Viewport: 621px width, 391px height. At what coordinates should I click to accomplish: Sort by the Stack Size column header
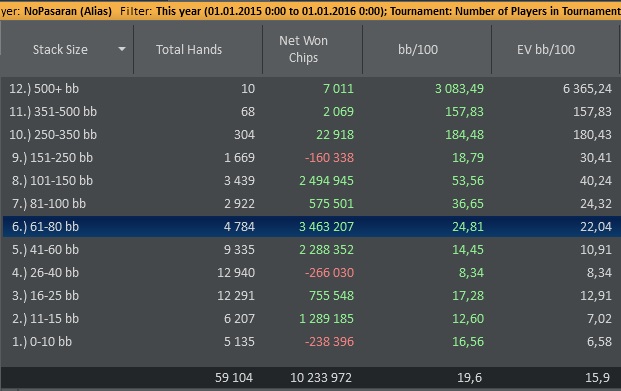(60, 50)
